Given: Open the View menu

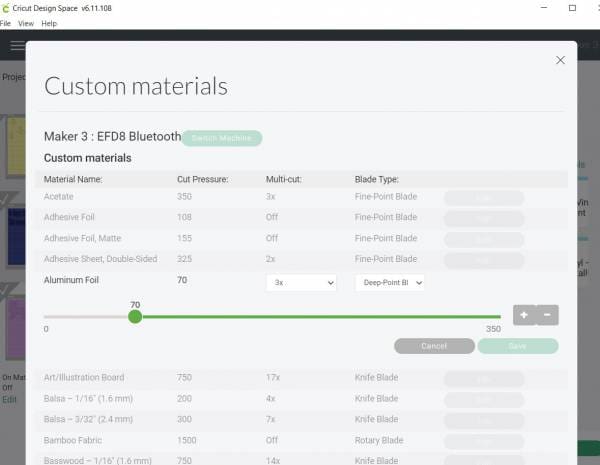Looking at the screenshot, I should 26,24.
